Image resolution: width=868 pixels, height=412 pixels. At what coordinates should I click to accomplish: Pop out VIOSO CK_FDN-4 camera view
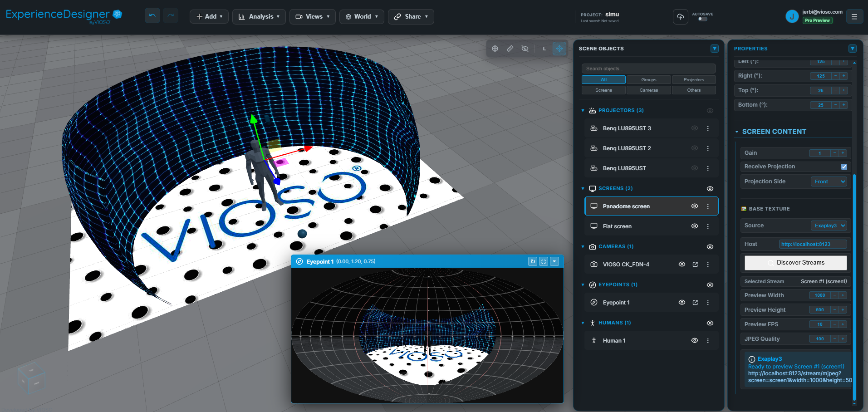[695, 265]
